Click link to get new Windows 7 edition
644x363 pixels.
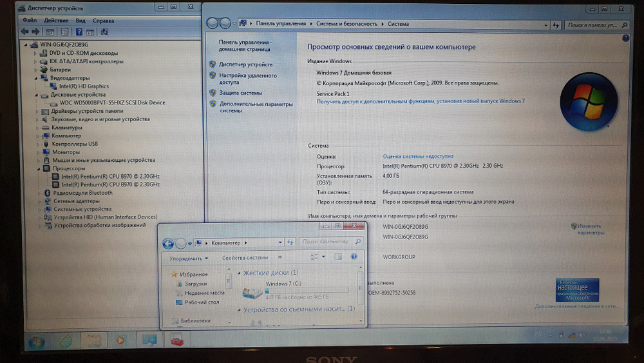[x=420, y=101]
